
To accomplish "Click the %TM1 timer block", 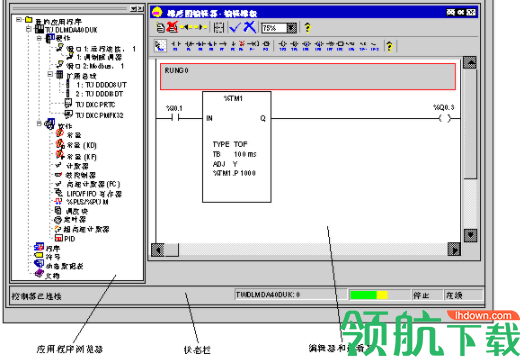I will [x=237, y=147].
